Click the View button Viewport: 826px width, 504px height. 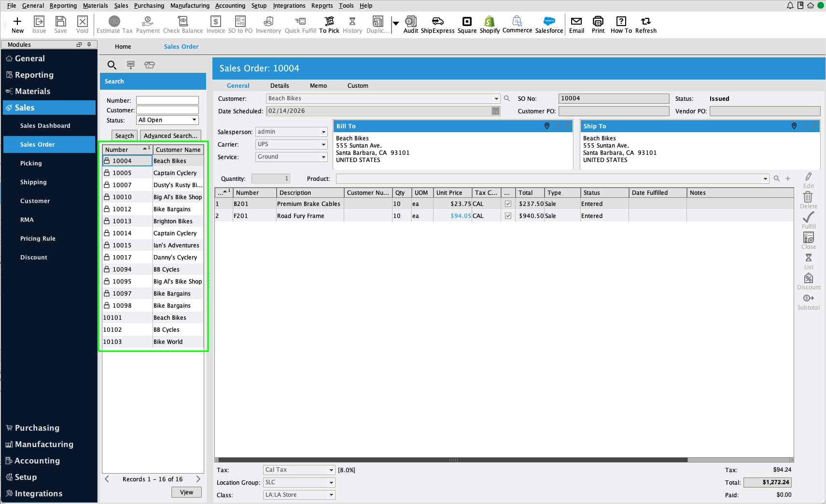tap(186, 492)
